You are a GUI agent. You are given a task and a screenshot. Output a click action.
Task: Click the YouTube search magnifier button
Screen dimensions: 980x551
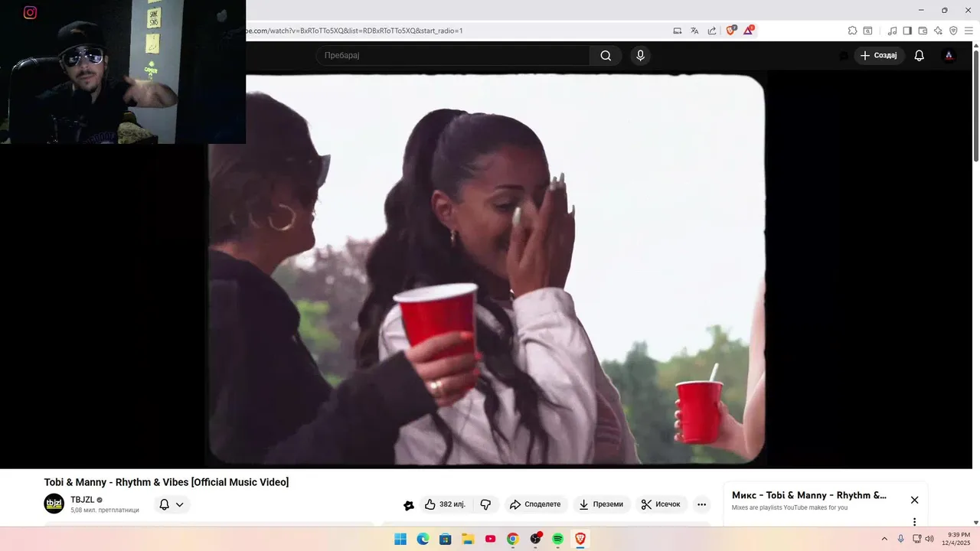click(606, 55)
